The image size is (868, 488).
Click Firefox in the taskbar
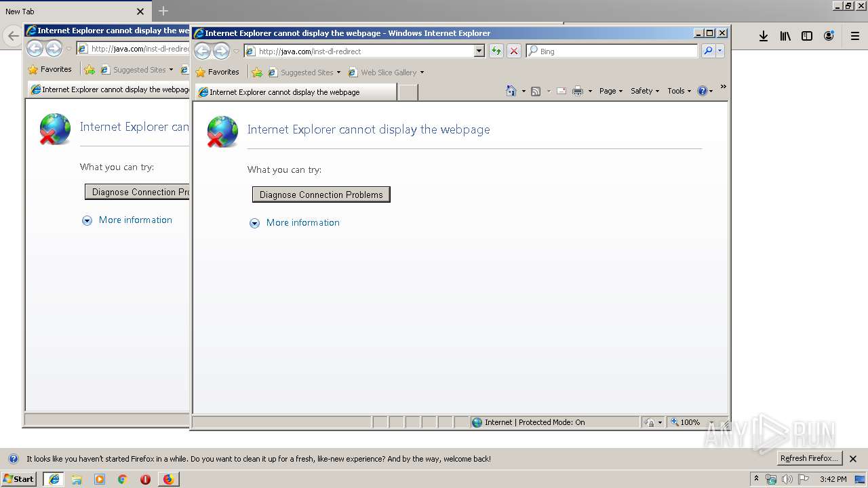click(168, 479)
